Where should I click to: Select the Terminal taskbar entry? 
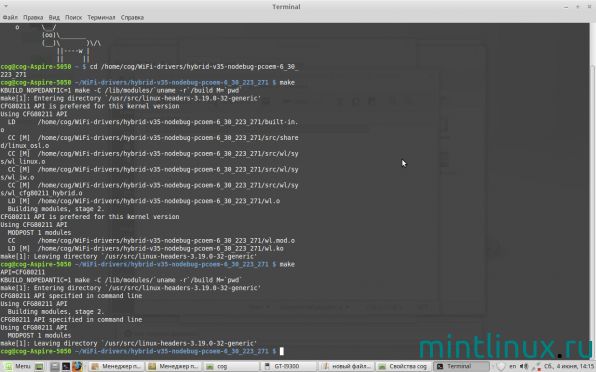(x=461, y=366)
